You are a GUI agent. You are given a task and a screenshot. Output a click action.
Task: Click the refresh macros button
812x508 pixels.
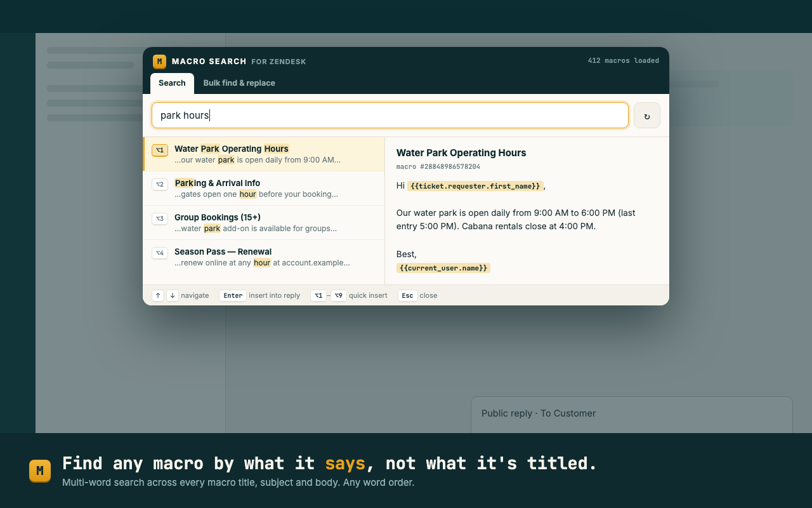click(647, 116)
